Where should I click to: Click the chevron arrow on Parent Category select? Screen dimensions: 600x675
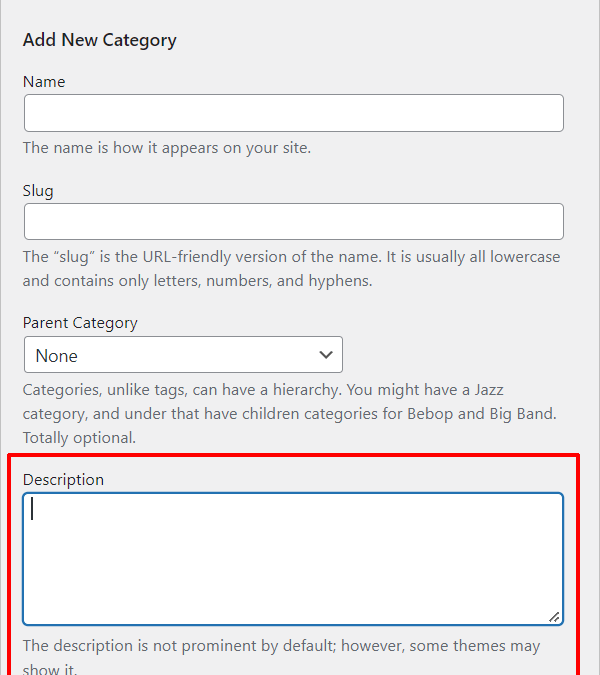[x=325, y=355]
